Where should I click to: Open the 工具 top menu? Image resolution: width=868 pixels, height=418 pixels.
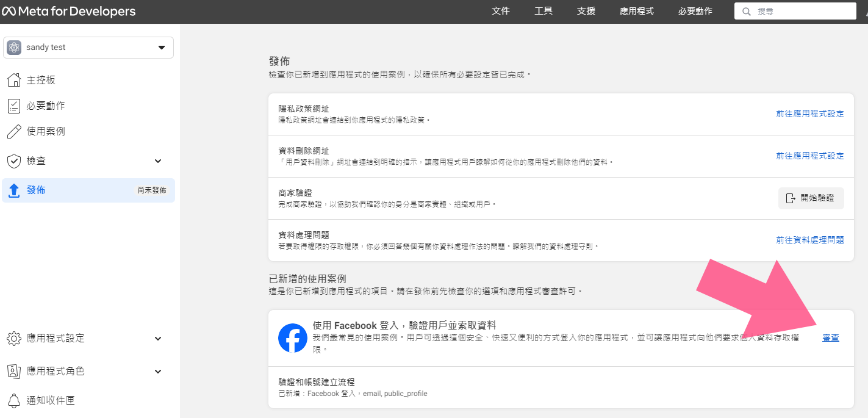tap(543, 11)
